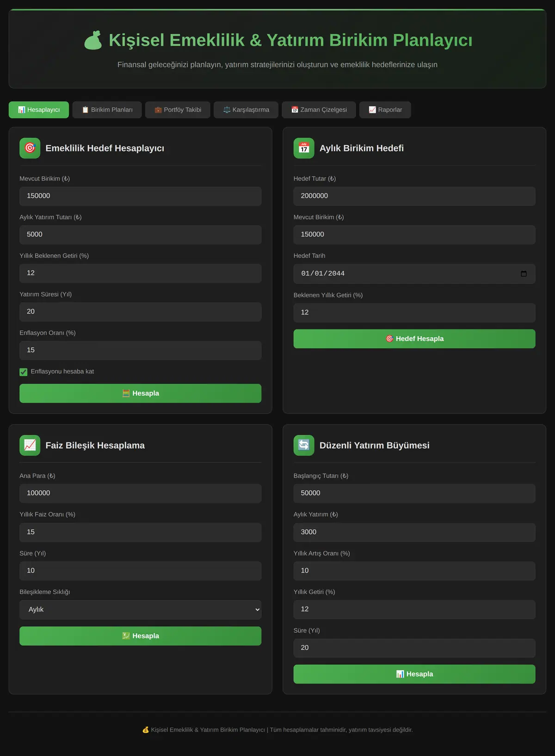Viewport: 555px width, 756px height.
Task: Click the target icon beside Emeklilik Hedef Hesaplayıcı
Action: [30, 148]
